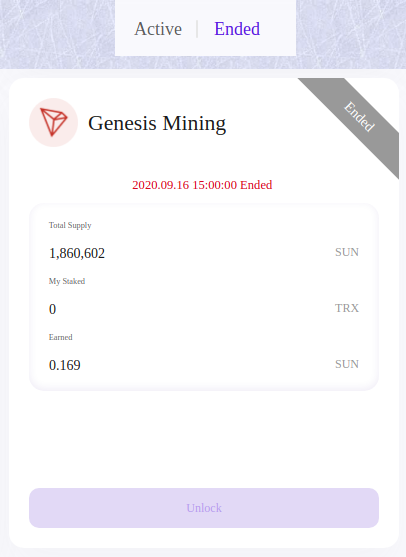This screenshot has height=557, width=406.
Task: Click the Total Supply label
Action: (70, 225)
